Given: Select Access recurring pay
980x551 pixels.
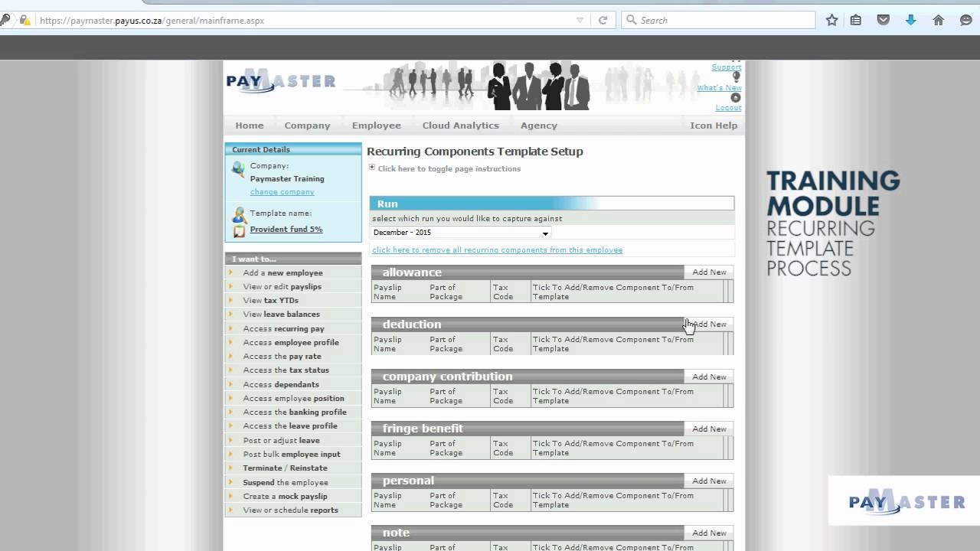Looking at the screenshot, I should tap(283, 328).
